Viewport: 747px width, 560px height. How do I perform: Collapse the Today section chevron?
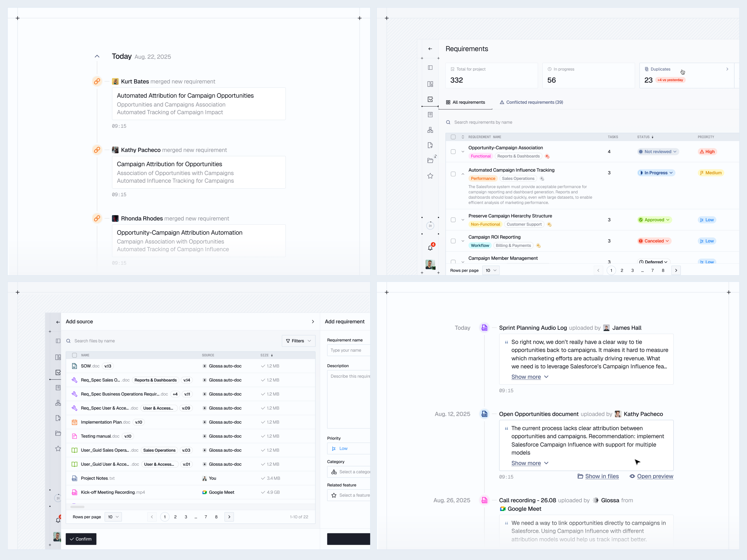point(97,56)
